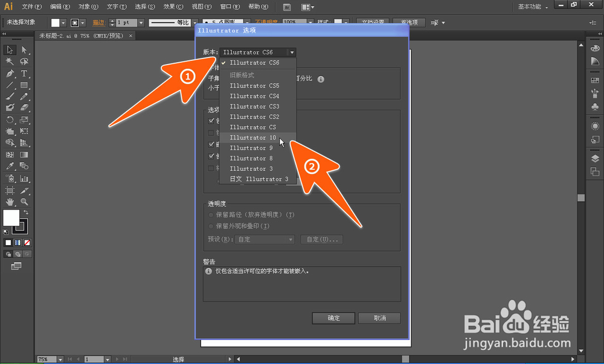Viewport: 604px width, 364px height.
Task: Click the horizontal scrollbar thumb
Action: point(405,359)
